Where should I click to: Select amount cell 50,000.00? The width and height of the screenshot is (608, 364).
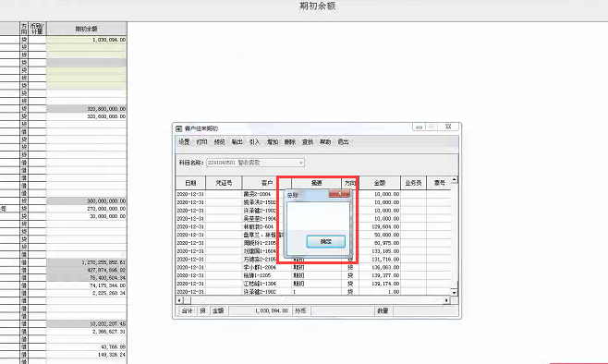380,235
